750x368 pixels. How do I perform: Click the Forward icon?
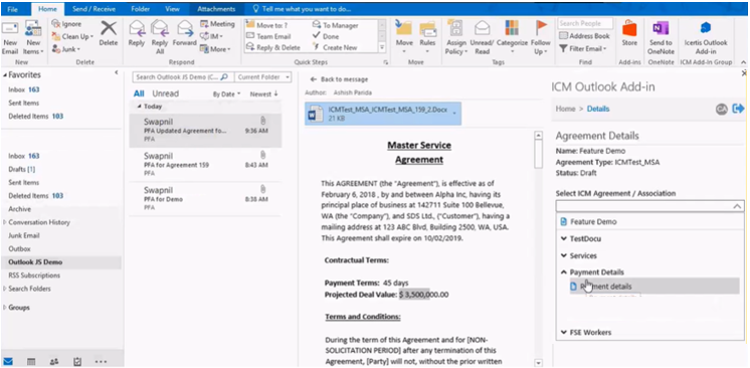184,28
